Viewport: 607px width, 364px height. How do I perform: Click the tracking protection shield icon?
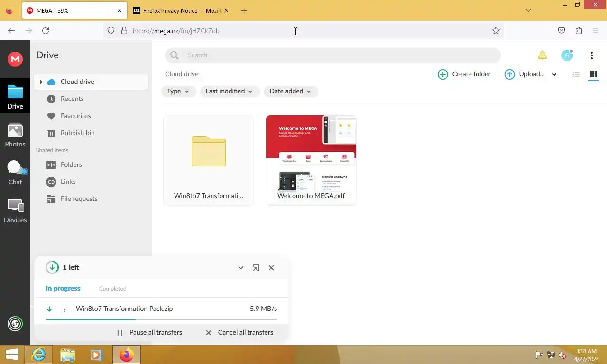click(111, 31)
